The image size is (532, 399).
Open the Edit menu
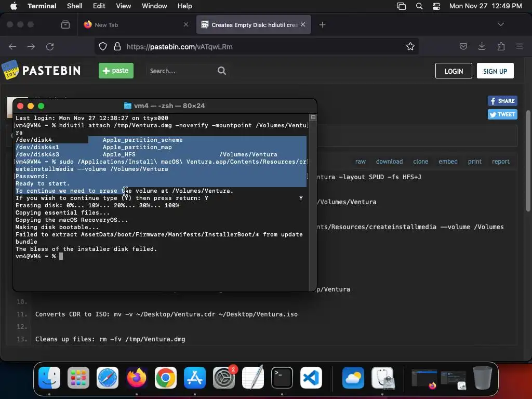[99, 6]
